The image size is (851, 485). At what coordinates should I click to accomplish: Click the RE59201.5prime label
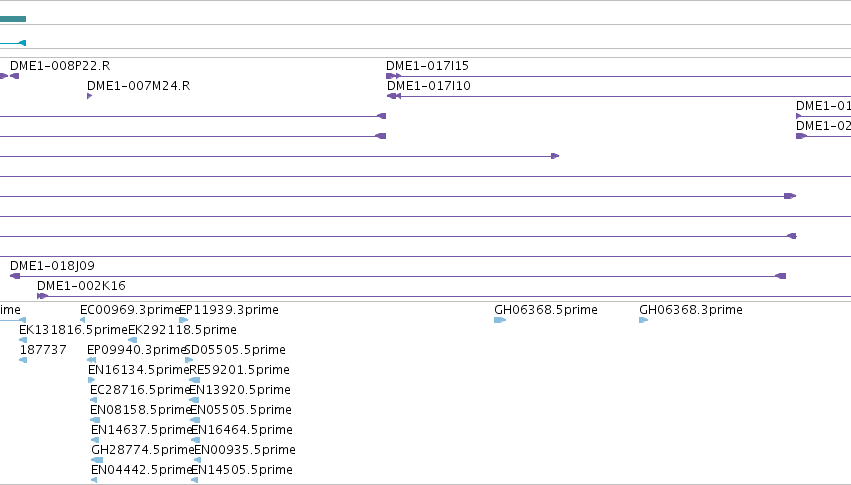point(239,370)
